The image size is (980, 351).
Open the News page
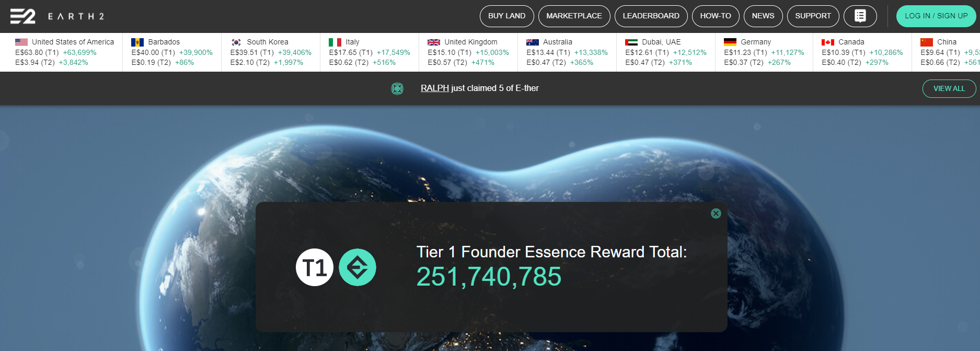[x=763, y=16]
